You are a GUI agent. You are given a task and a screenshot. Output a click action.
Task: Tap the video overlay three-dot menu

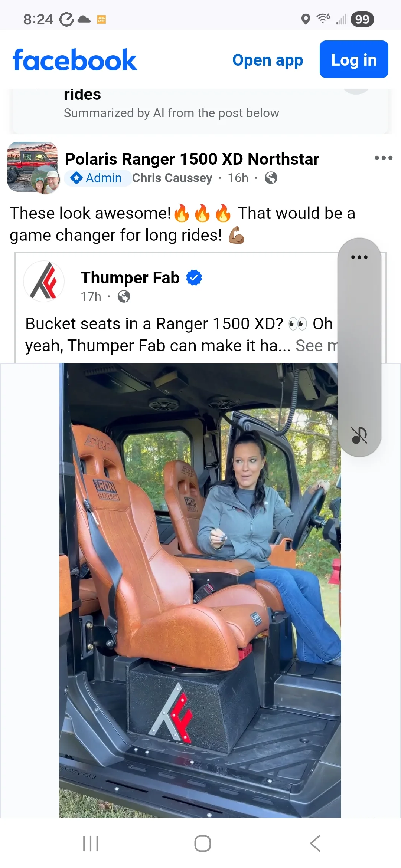point(359,257)
